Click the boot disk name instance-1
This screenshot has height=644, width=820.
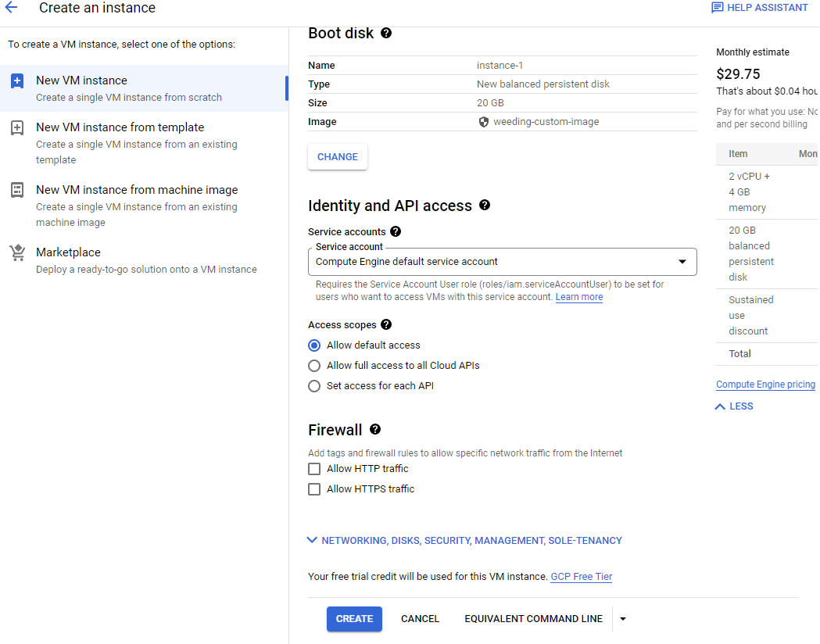(x=500, y=66)
